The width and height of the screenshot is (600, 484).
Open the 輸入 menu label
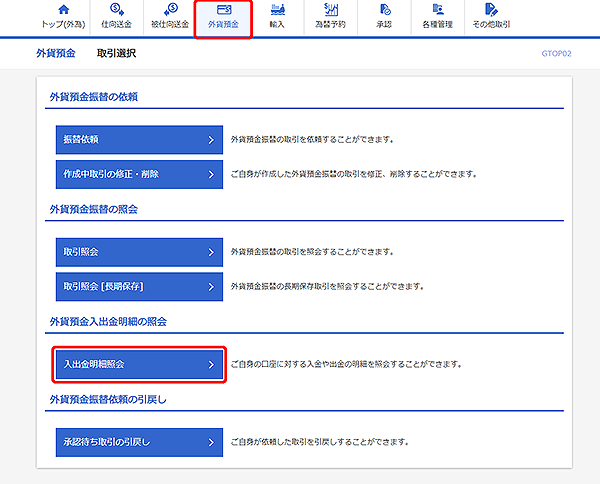coord(277,24)
